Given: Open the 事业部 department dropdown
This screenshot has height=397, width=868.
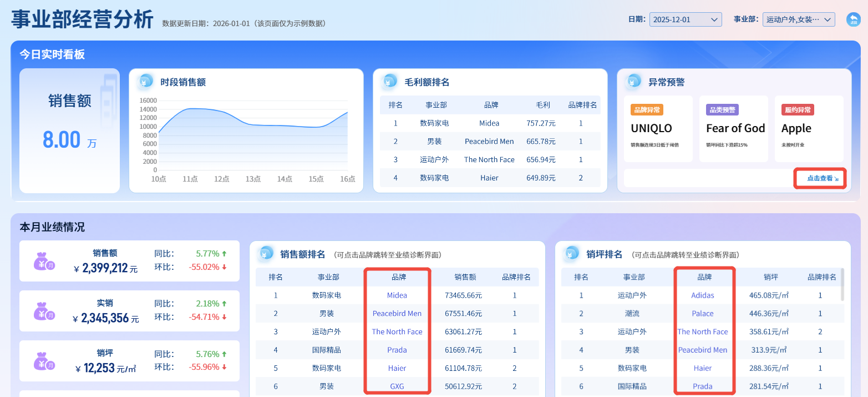Looking at the screenshot, I should (799, 19).
